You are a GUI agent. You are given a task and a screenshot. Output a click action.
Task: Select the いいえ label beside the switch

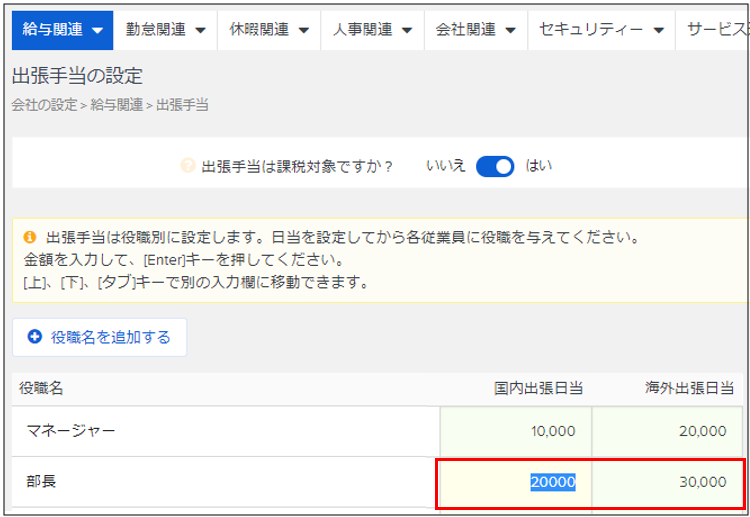tap(446, 166)
